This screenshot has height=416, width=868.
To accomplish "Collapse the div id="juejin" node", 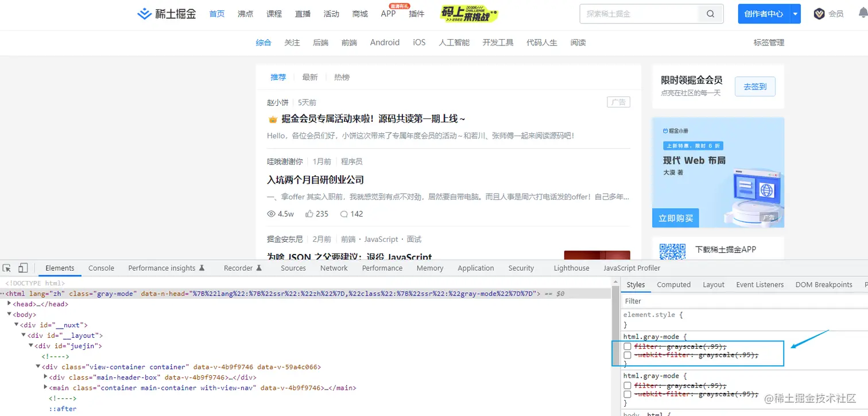I will tap(31, 346).
